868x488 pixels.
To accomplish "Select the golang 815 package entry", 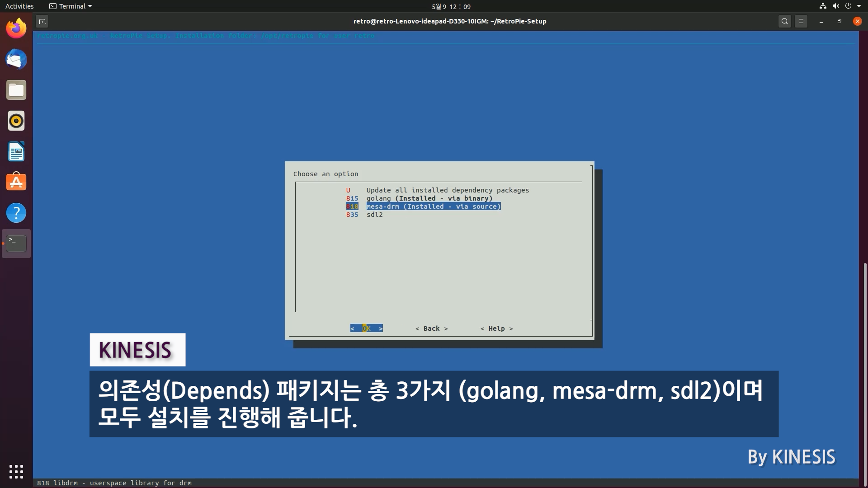I will coord(429,198).
